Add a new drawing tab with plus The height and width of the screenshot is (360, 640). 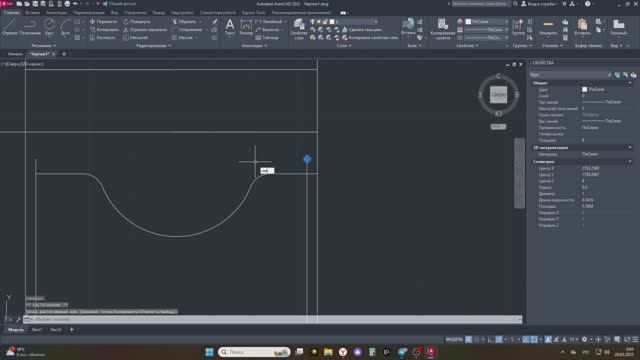64,54
